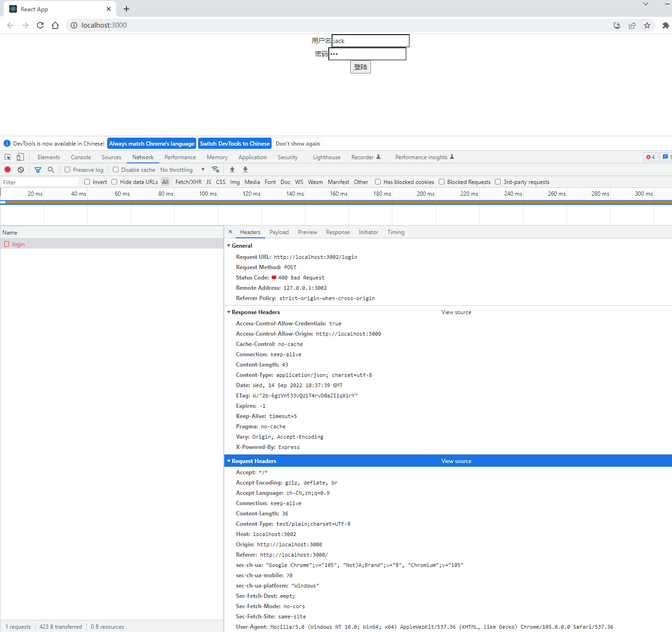Click Don't show again button
This screenshot has height=632, width=672.
[x=298, y=144]
